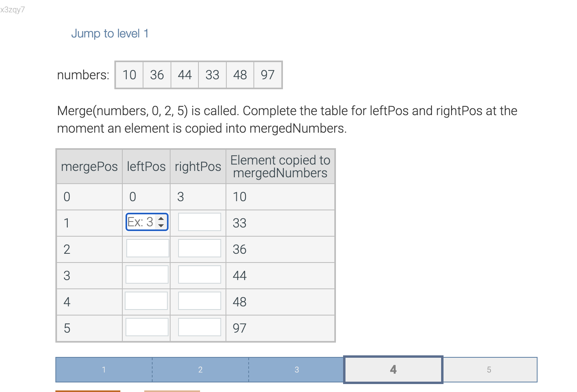Select the numbers array cell showing 97
This screenshot has width=577, height=392.
click(x=267, y=75)
